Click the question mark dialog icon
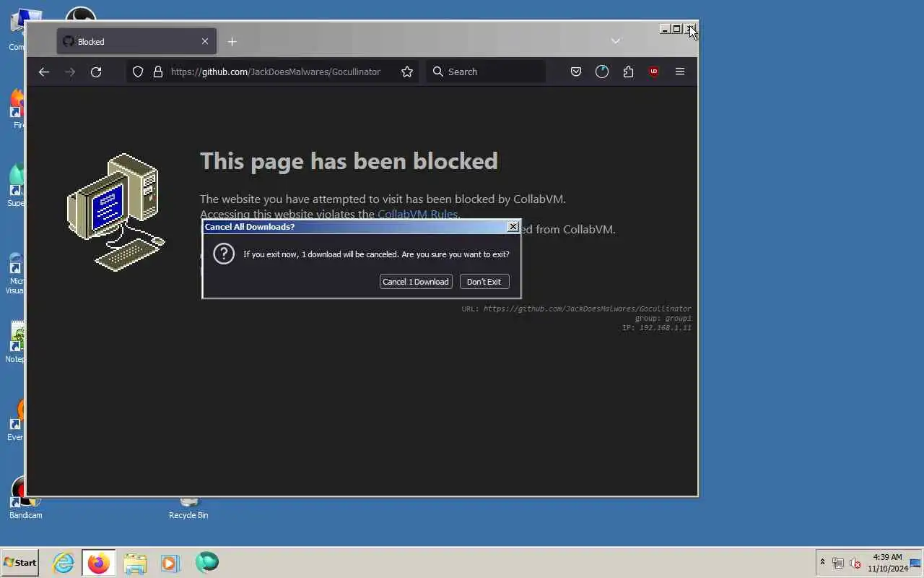The width and height of the screenshot is (924, 578). 224,254
